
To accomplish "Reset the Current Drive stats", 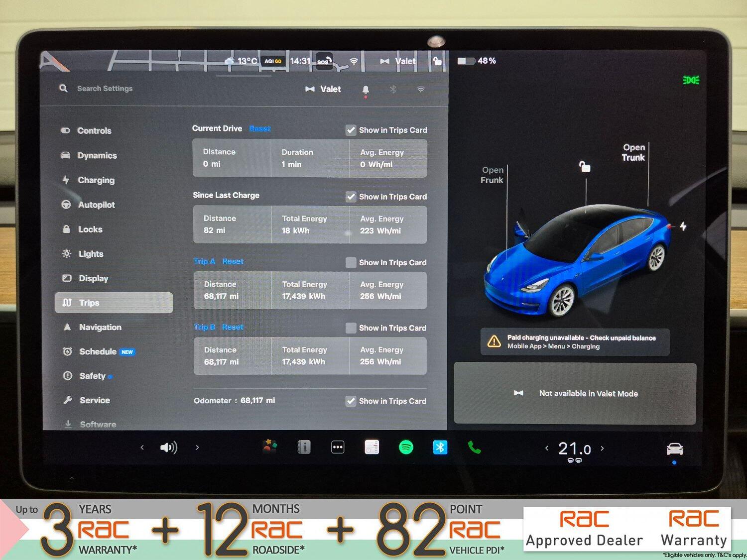I will (x=260, y=128).
